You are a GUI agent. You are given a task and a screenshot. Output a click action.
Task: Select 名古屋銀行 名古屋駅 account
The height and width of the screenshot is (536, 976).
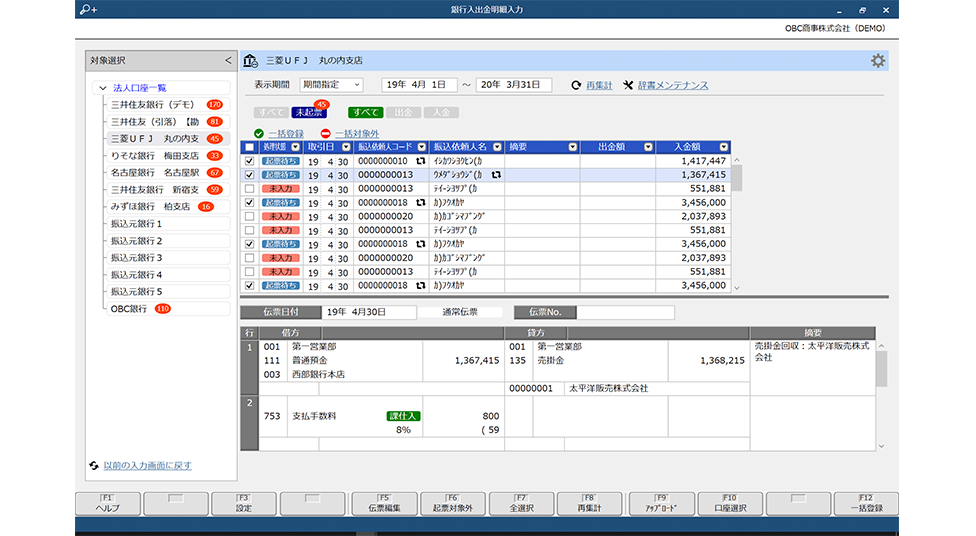click(x=167, y=172)
